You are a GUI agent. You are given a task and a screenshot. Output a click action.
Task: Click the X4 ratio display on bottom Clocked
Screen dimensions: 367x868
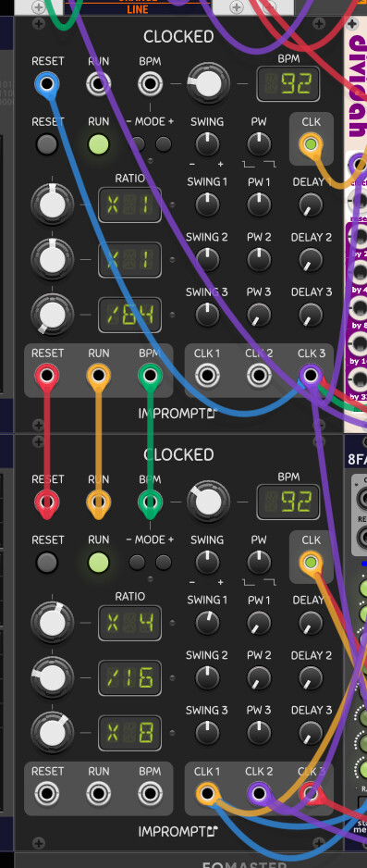130,623
